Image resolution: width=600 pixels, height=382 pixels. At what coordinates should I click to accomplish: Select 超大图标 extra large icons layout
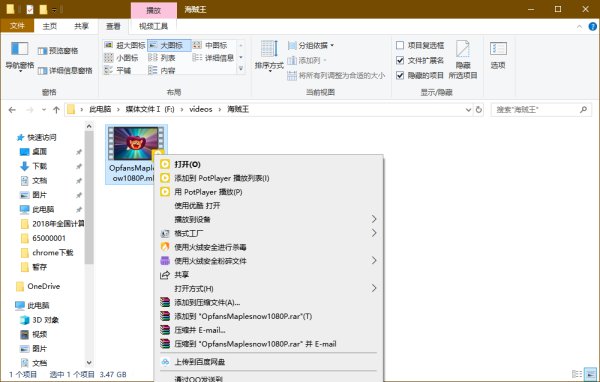click(125, 45)
